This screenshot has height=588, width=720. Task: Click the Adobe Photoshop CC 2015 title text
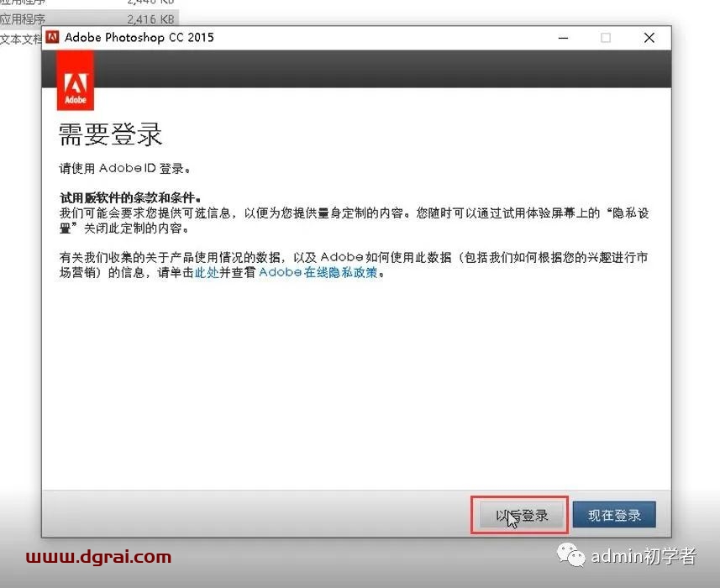pos(139,37)
